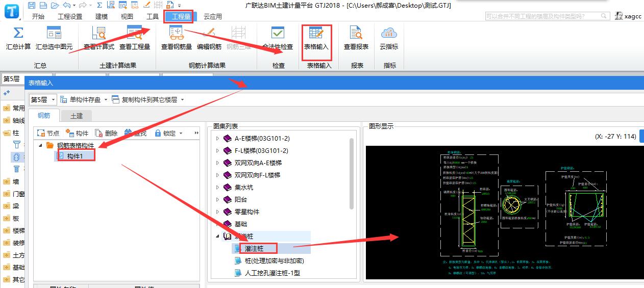Screen dimensions: 644x288
Task: Open 工程设置 ribbon tab
Action: coord(70,16)
